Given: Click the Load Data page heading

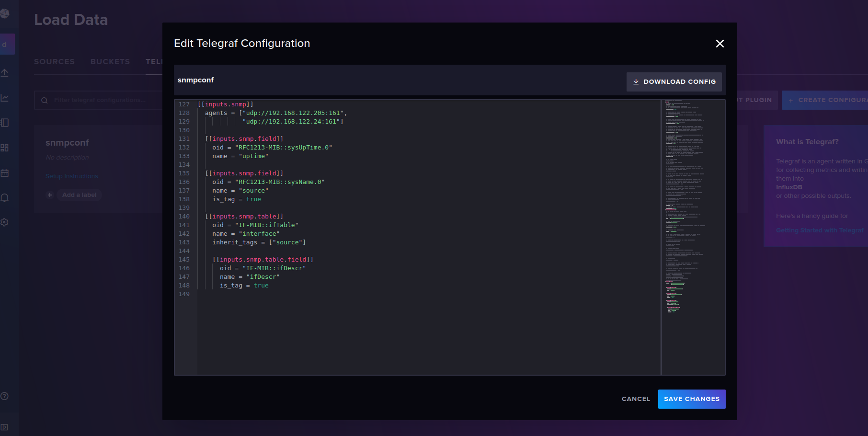Looking at the screenshot, I should click(x=71, y=20).
